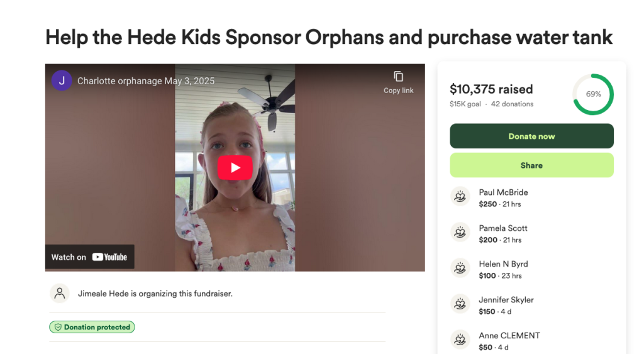The width and height of the screenshot is (644, 354).
Task: Click Anne CLEMENT's donation icon
Action: pyautogui.click(x=460, y=341)
